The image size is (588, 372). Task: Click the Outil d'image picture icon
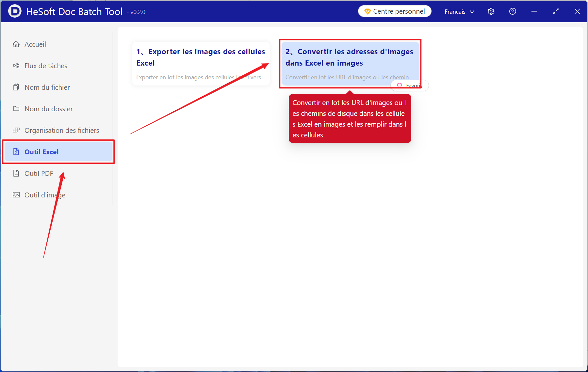[x=16, y=195]
